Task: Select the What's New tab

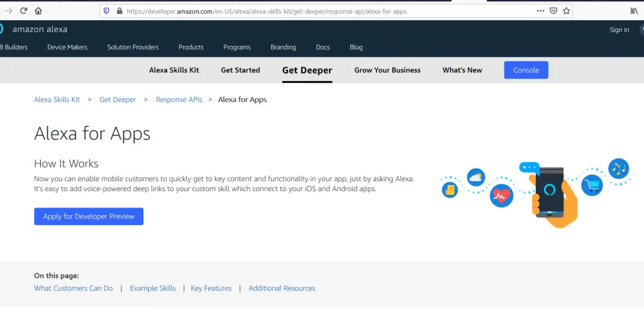Action: click(x=462, y=70)
